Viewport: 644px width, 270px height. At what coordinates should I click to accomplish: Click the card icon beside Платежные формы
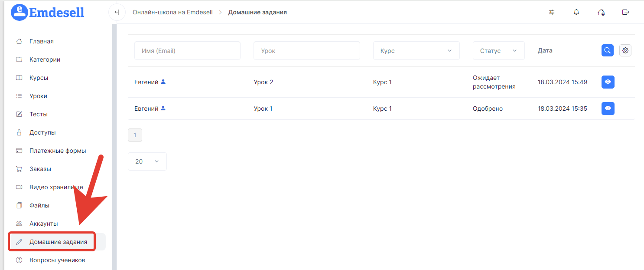click(x=19, y=151)
